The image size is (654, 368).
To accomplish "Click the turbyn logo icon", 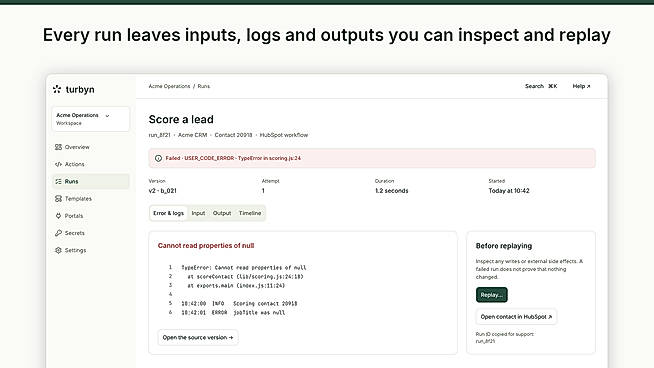I will pyautogui.click(x=57, y=89).
